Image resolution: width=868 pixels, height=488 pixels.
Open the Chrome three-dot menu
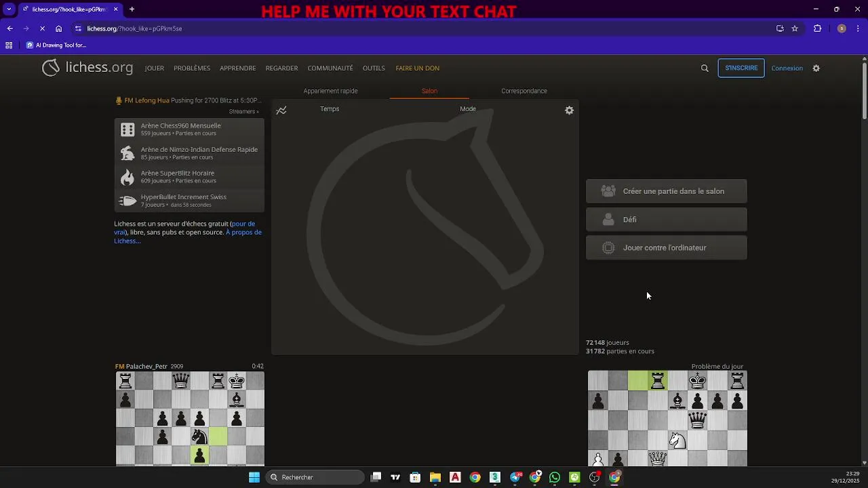(858, 28)
